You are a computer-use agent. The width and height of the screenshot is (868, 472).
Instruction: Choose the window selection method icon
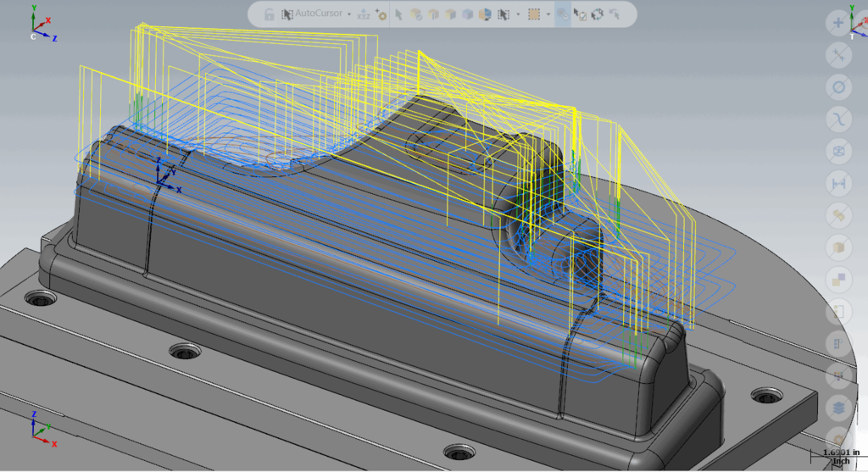click(x=504, y=14)
